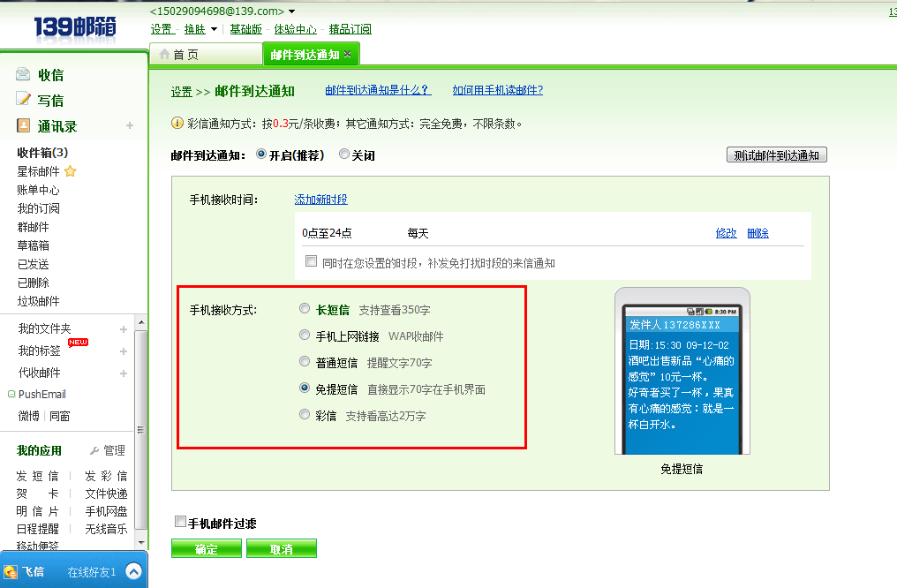Screen dimensions: 897x588
Task: Click the wrench icon next to 管理
Action: point(94,450)
